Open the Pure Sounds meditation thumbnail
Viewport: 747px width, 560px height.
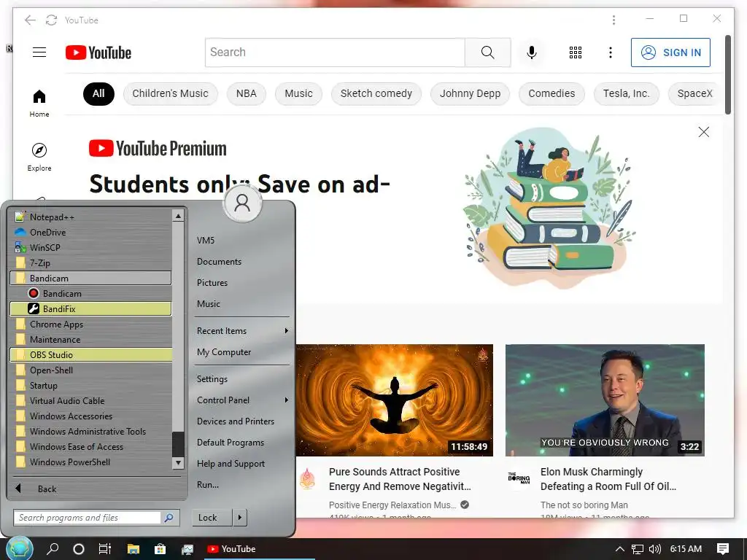394,400
